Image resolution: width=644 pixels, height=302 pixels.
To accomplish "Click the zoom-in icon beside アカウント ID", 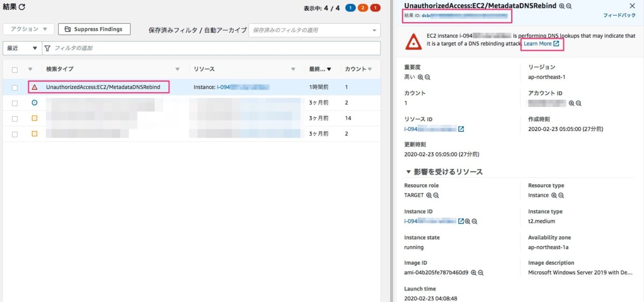I will [571, 103].
